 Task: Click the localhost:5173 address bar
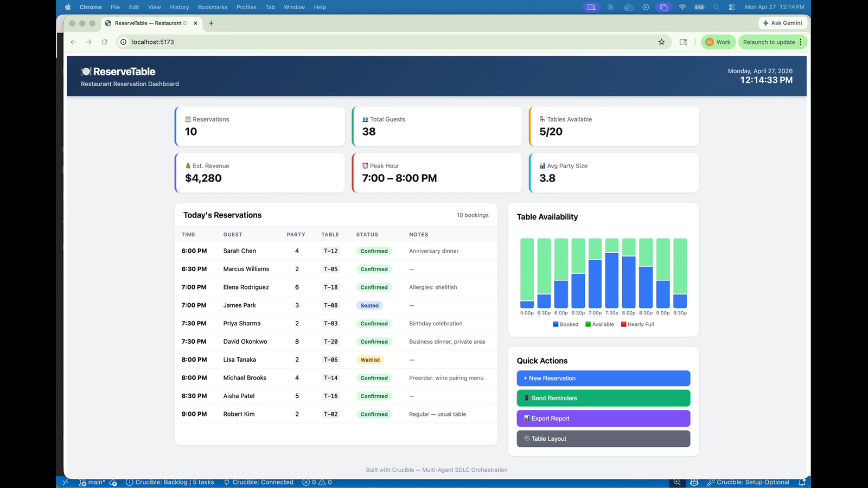click(x=152, y=42)
